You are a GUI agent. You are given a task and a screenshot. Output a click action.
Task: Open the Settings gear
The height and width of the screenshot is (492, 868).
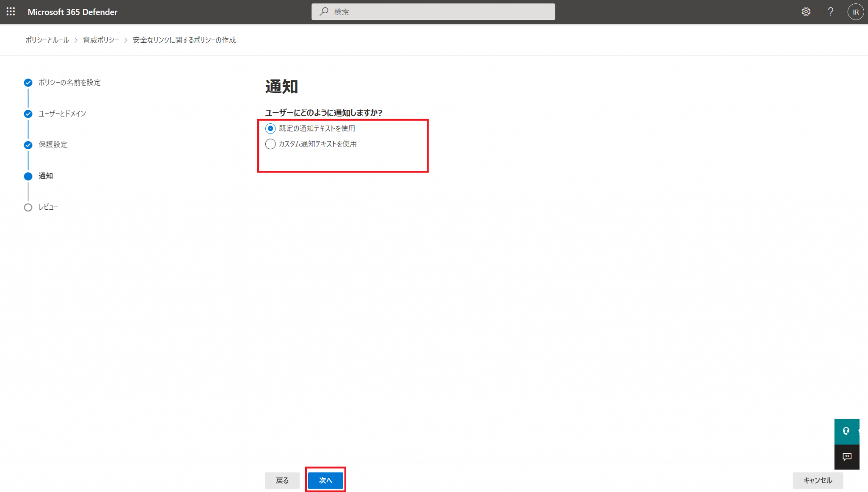tap(806, 11)
